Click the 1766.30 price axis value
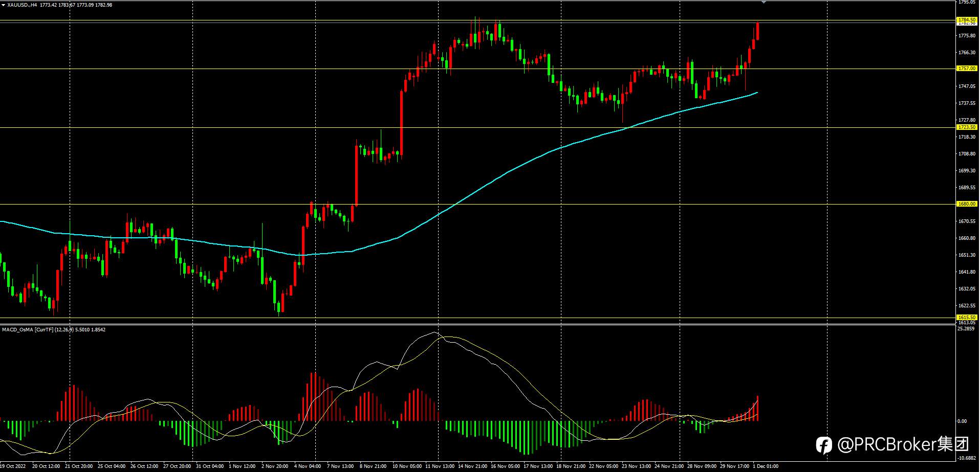This screenshot has width=980, height=472. coord(967,53)
